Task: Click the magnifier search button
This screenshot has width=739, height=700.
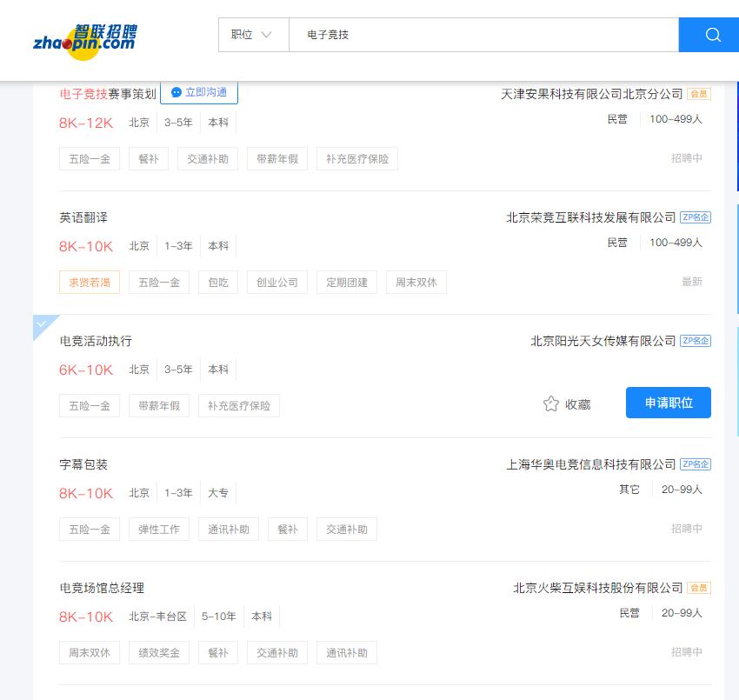Action: click(x=712, y=35)
